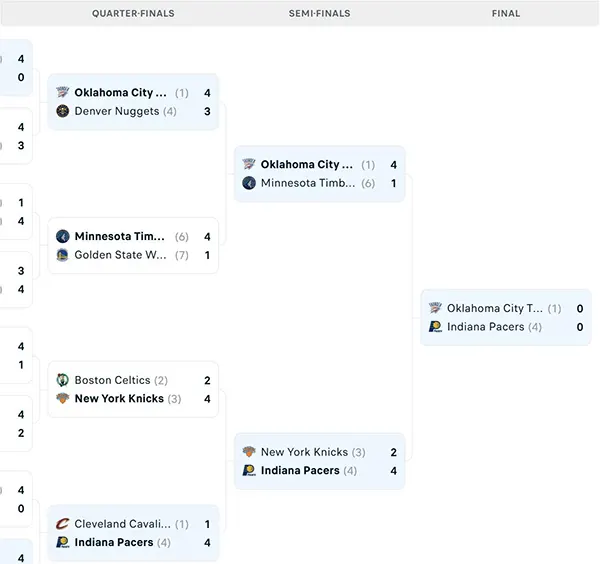
Task: Click Pacers logo in semi-final against Knicks
Action: [249, 470]
